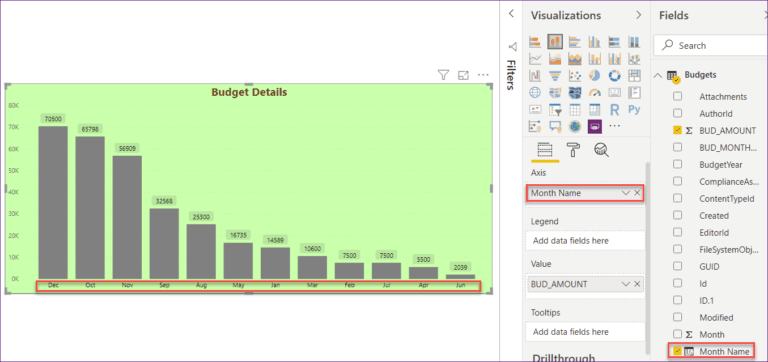This screenshot has height=362, width=768.
Task: Open the chart's More options ellipsis
Action: pyautogui.click(x=483, y=75)
